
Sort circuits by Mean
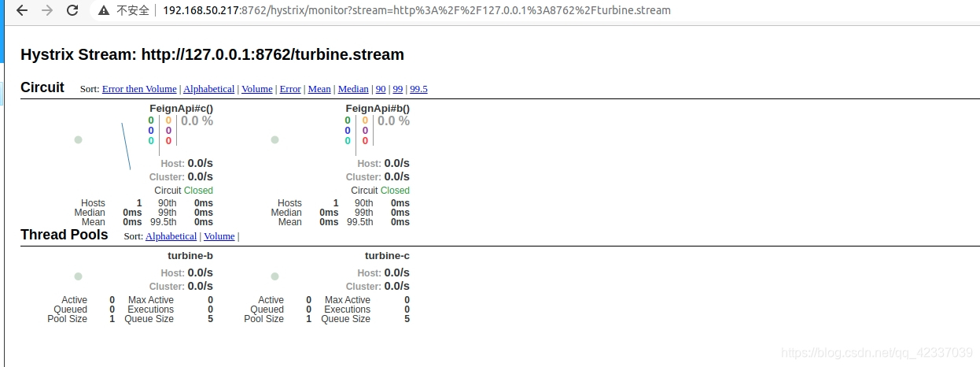click(319, 89)
